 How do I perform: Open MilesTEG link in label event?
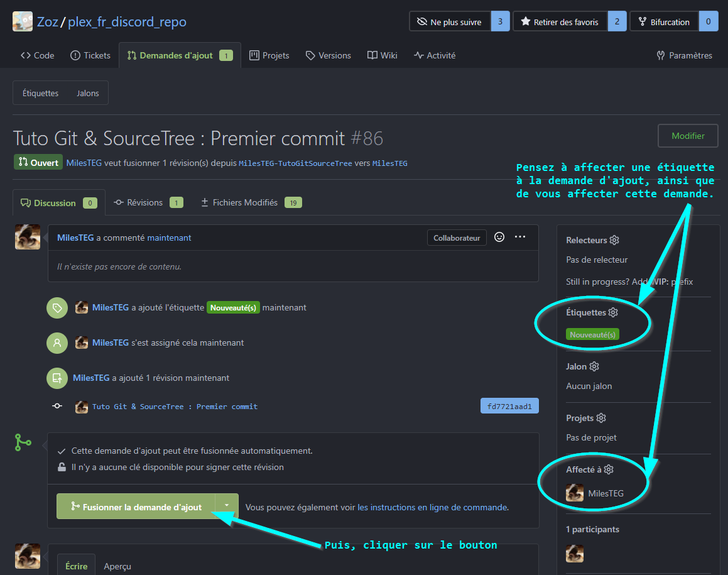tap(111, 307)
